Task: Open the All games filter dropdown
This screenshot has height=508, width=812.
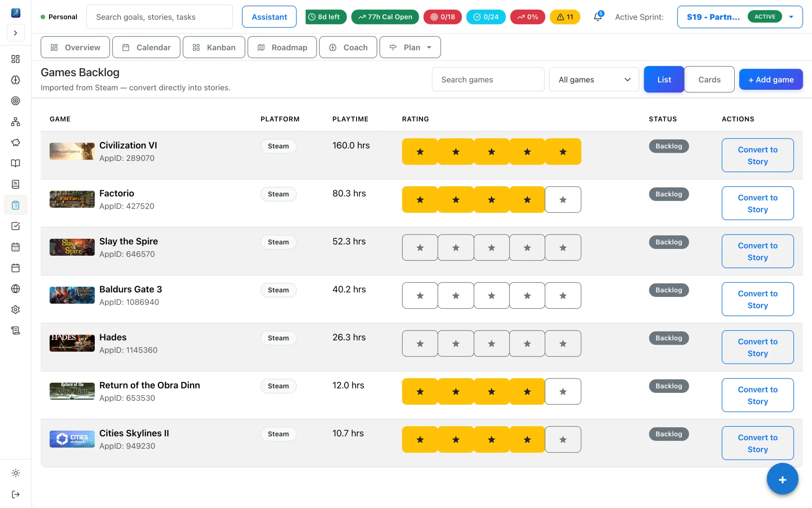Action: pyautogui.click(x=594, y=80)
